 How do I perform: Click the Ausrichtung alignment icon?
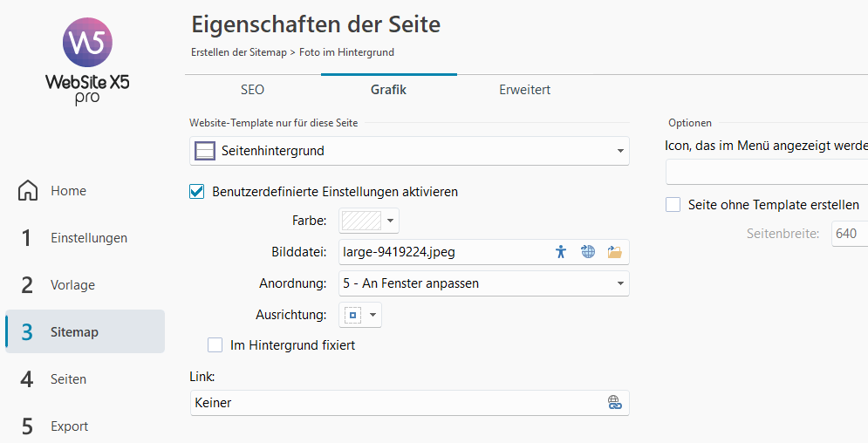coord(353,315)
